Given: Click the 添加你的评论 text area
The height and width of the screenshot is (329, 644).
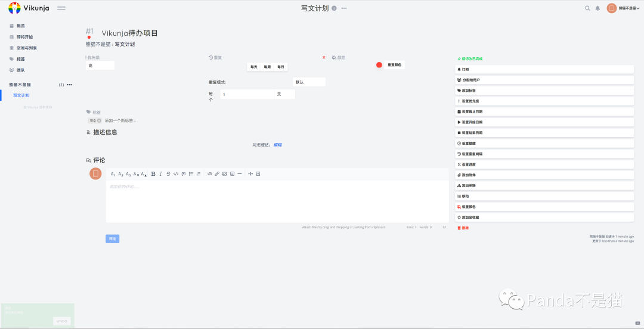Looking at the screenshot, I should tap(277, 201).
